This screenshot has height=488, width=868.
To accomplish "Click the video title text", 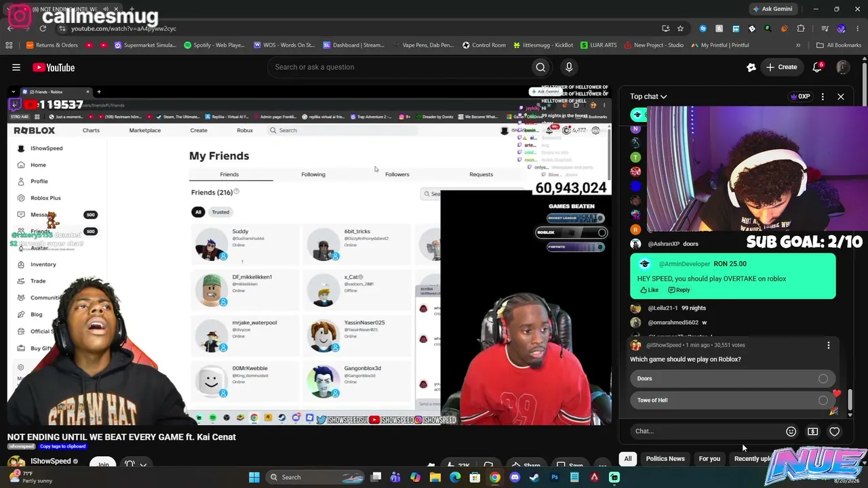I will [122, 437].
